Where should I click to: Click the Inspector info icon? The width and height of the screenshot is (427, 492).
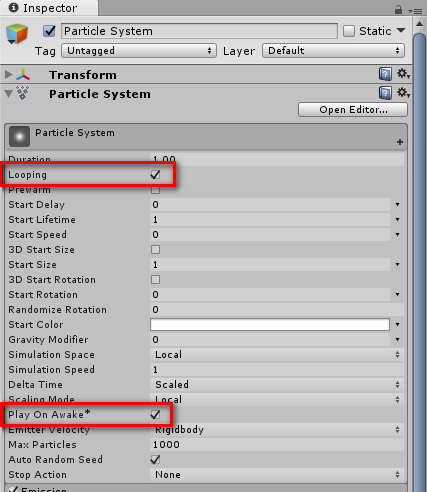[x=13, y=7]
